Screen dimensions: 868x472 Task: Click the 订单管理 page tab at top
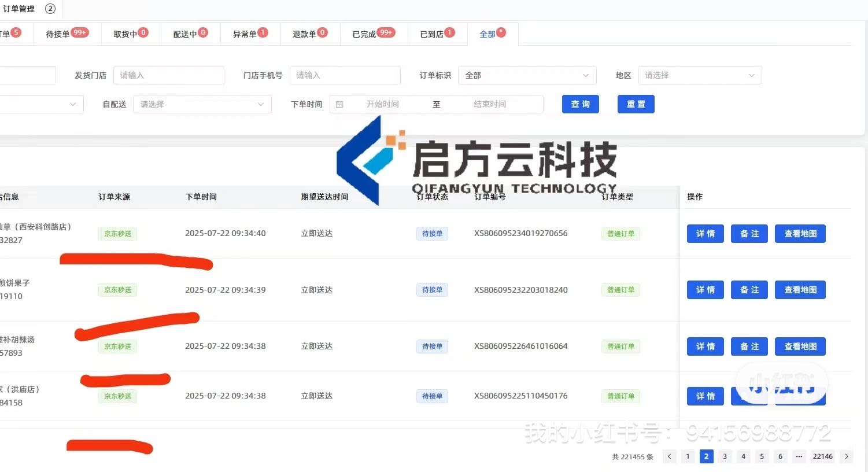click(19, 9)
